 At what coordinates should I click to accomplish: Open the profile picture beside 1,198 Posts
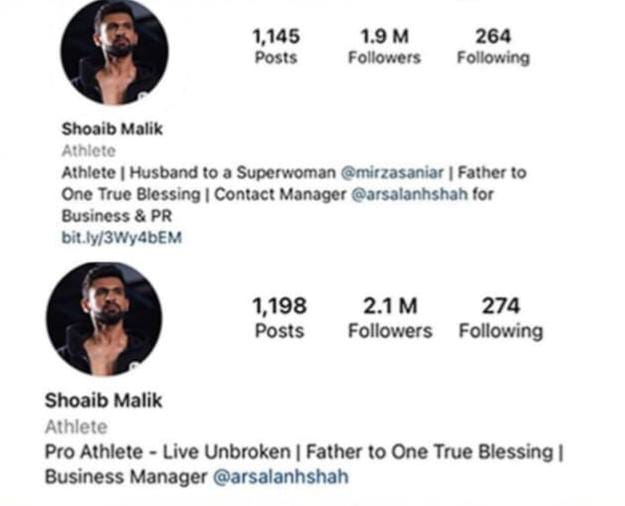[104, 318]
